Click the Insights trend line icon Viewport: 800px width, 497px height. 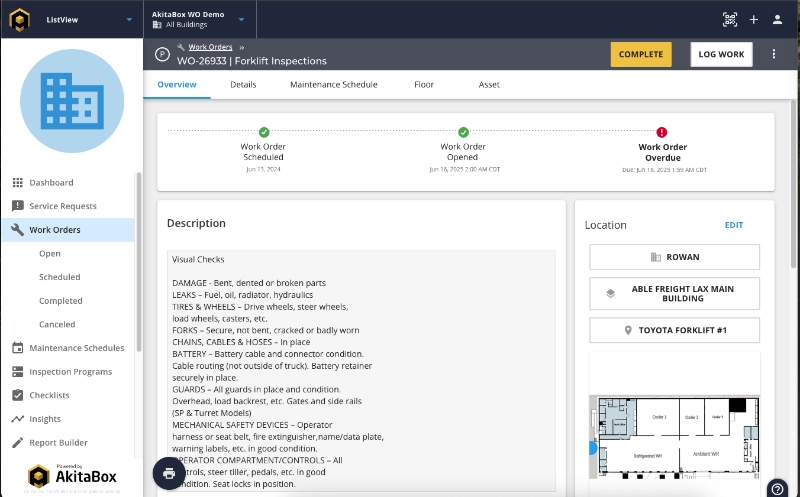[18, 418]
